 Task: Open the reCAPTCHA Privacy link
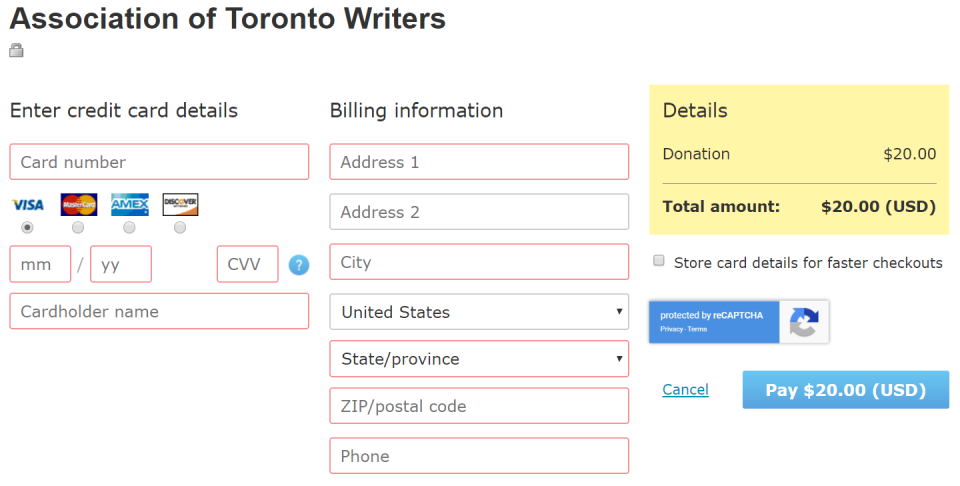click(x=671, y=329)
